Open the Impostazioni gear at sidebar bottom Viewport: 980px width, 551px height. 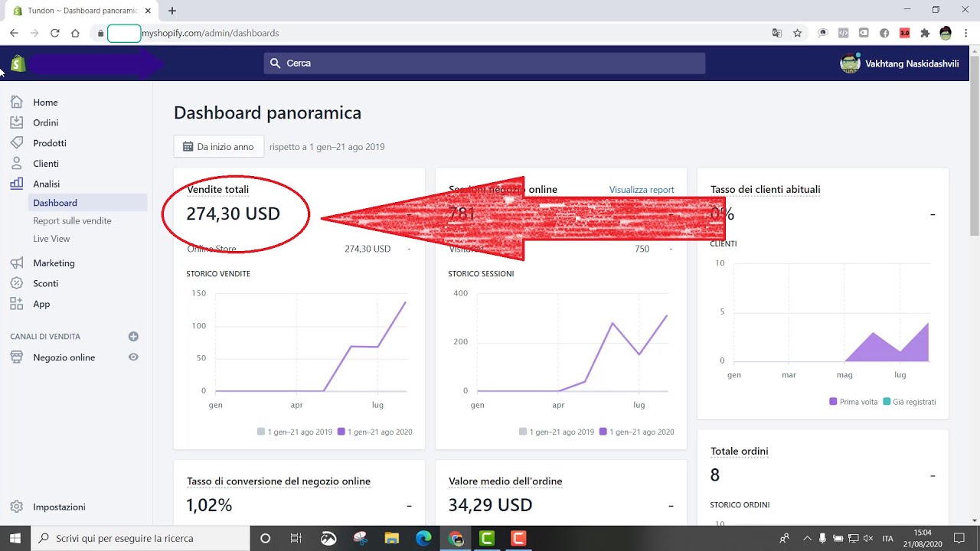click(x=17, y=507)
